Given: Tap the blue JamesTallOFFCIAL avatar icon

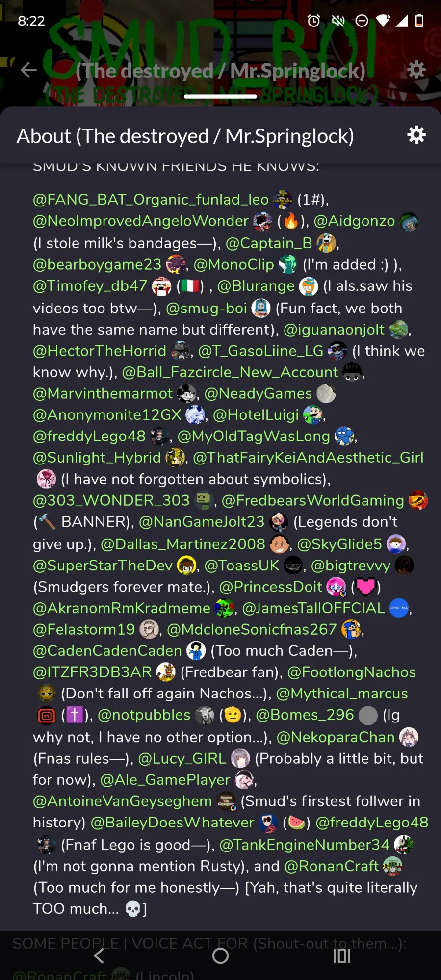Looking at the screenshot, I should (x=399, y=608).
